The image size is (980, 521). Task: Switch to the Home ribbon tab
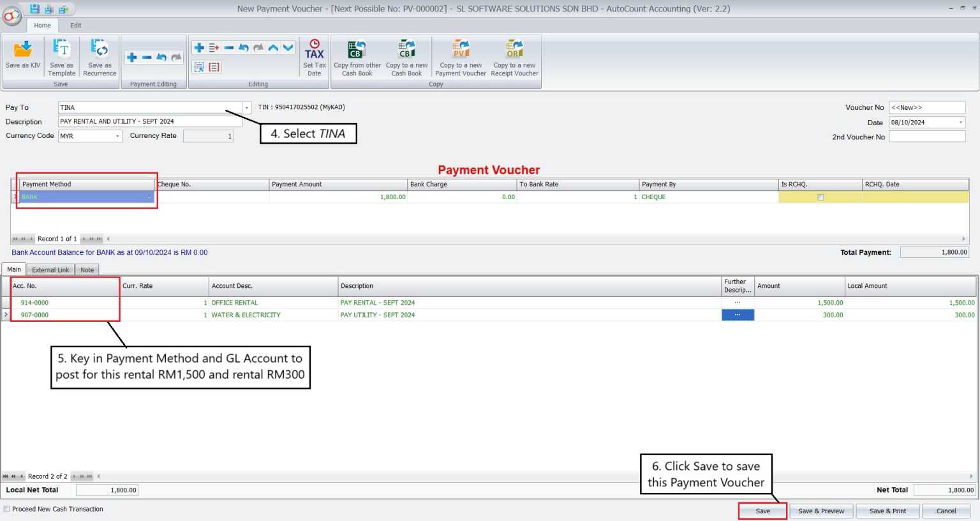[43, 26]
